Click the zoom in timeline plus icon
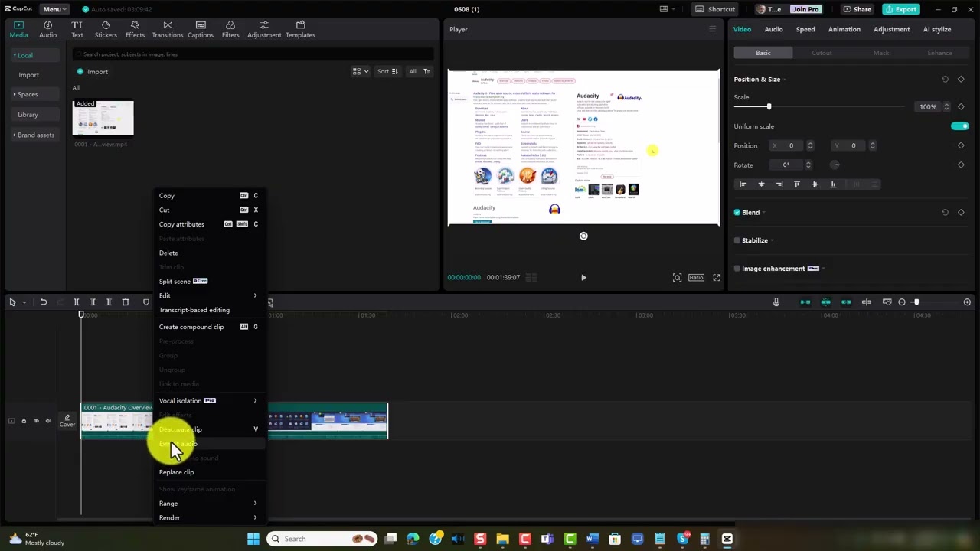 (967, 302)
